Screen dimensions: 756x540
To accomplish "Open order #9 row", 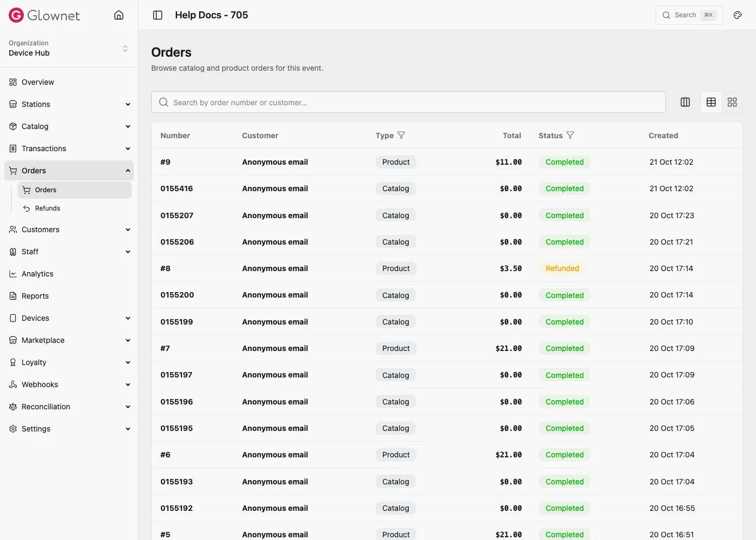I will point(447,162).
